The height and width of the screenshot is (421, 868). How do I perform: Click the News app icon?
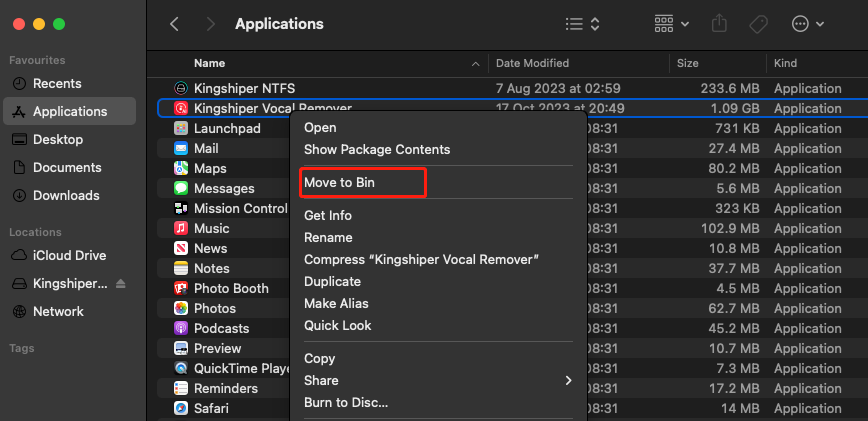coord(180,248)
